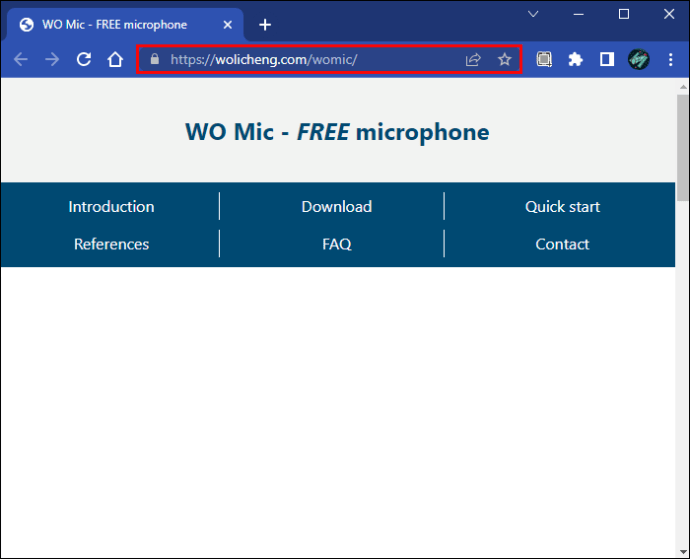690x559 pixels.
Task: Open the FAQ page
Action: (337, 244)
